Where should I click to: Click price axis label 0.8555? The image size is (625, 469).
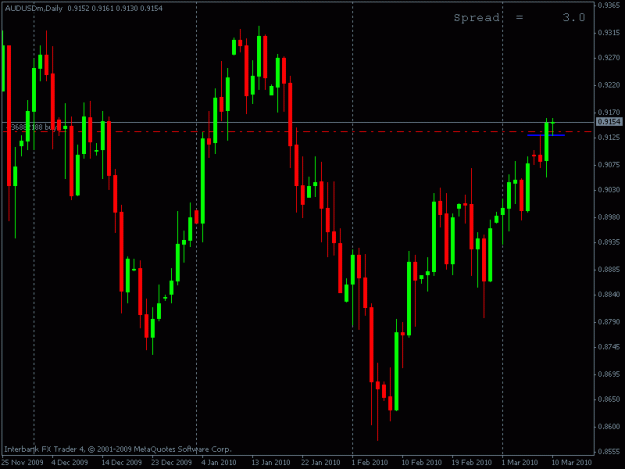609,452
